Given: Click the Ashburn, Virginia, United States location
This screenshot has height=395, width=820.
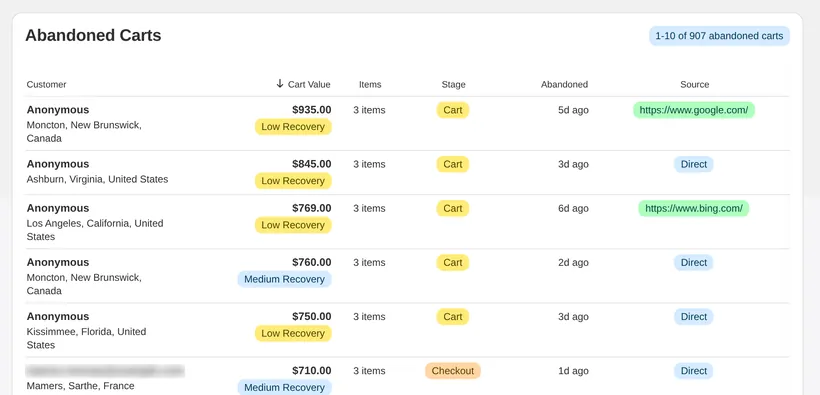Looking at the screenshot, I should pos(97,179).
